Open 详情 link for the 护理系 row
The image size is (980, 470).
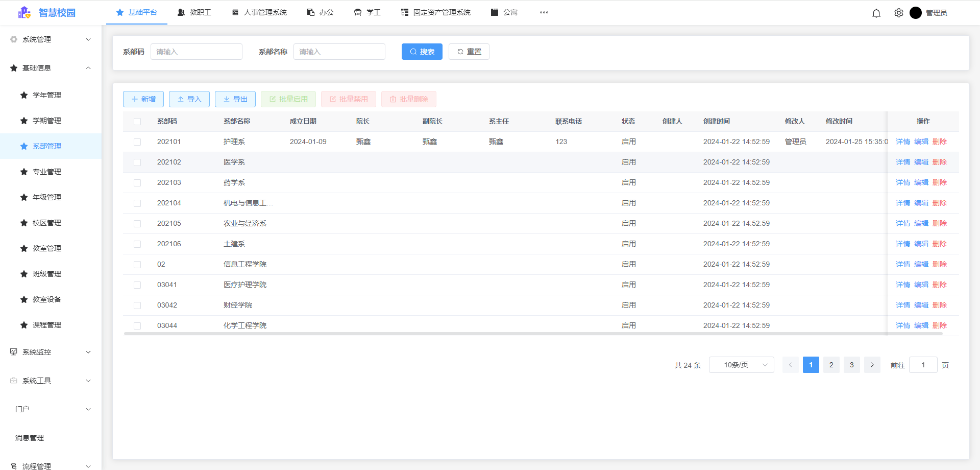[x=902, y=142]
